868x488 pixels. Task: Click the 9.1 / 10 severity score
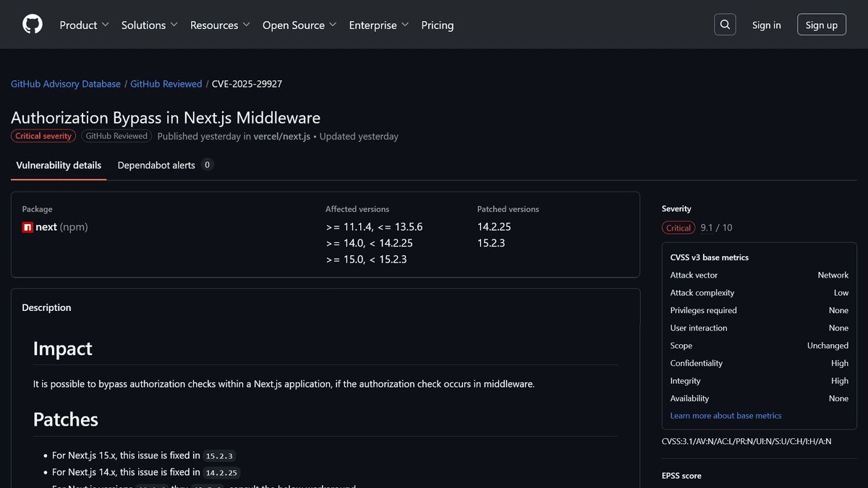[717, 228]
